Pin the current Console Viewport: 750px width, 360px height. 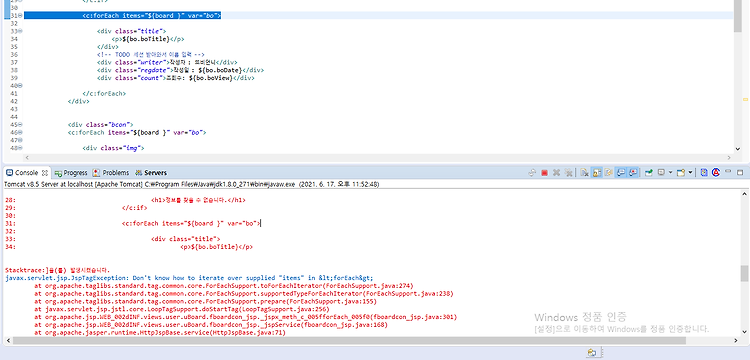pos(649,173)
